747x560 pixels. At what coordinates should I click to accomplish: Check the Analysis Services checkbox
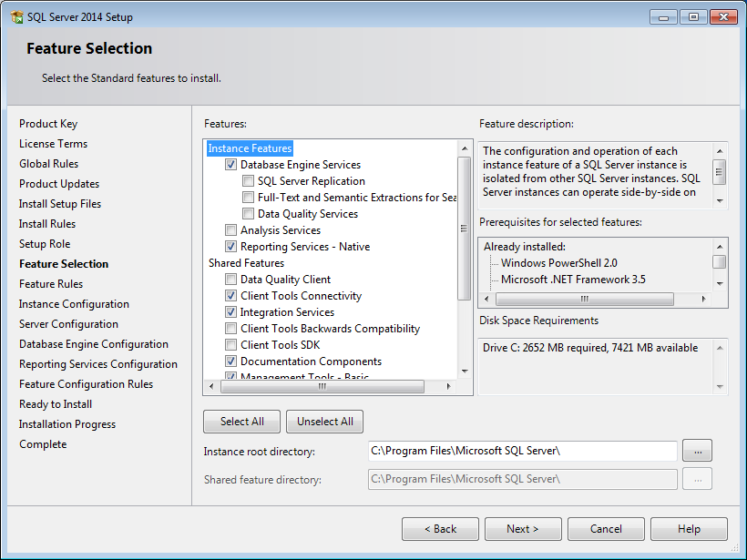point(231,230)
